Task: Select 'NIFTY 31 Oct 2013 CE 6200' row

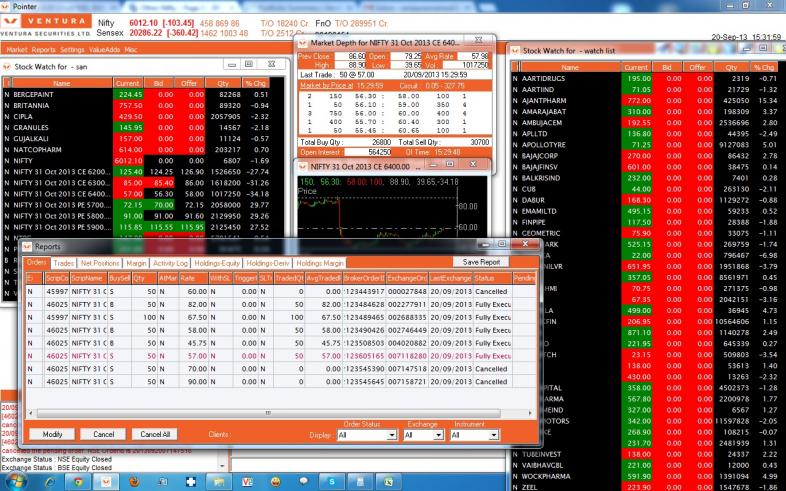Action: coord(136,172)
